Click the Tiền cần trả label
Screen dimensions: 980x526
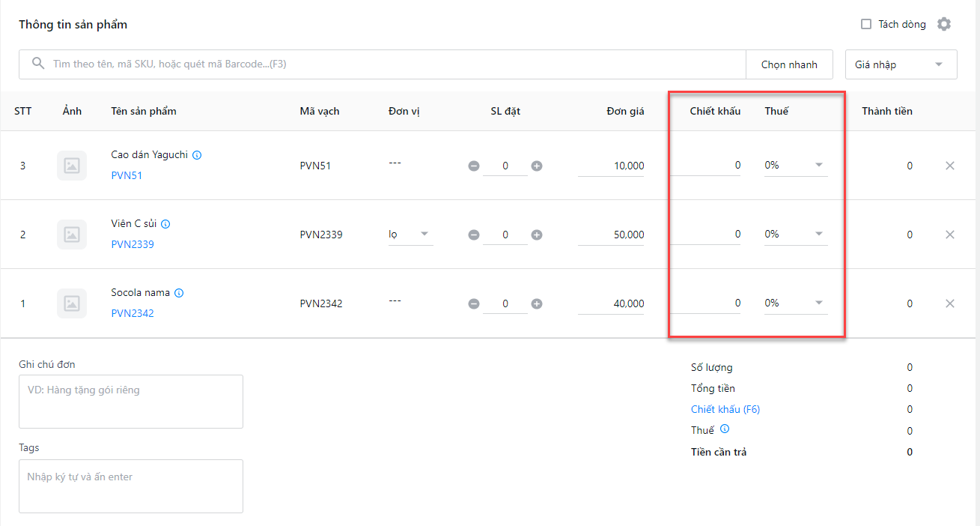point(719,452)
